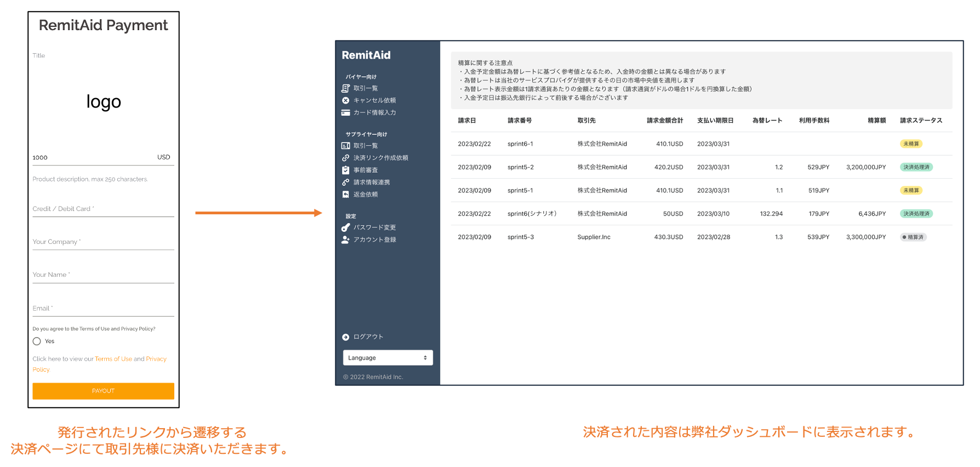Click 決済処理済 badge in sprint5-2 row

point(916,167)
